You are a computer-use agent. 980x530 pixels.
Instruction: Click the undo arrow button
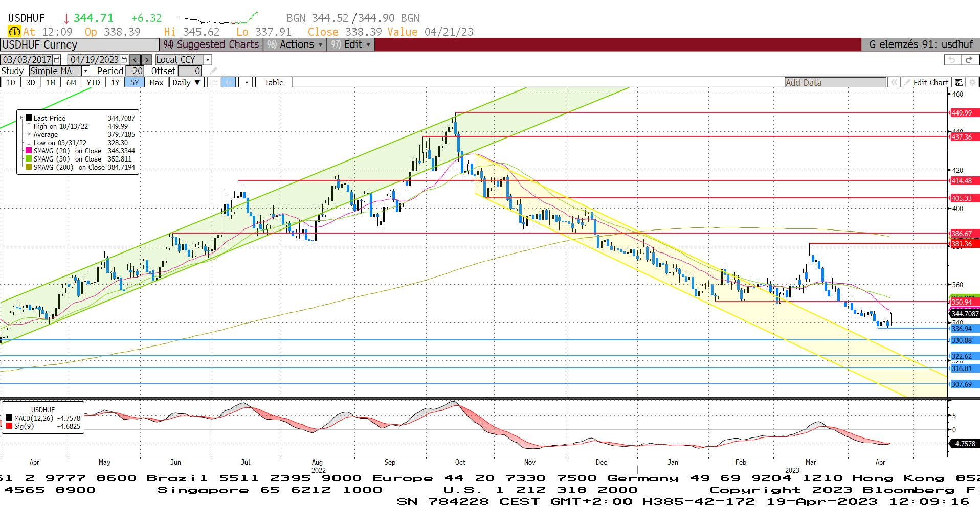952,60
